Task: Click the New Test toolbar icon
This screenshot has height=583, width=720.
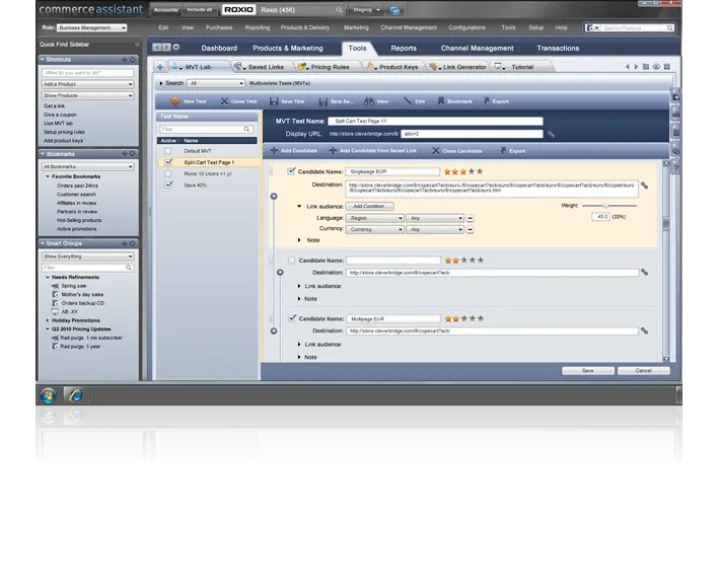Action: point(175,101)
